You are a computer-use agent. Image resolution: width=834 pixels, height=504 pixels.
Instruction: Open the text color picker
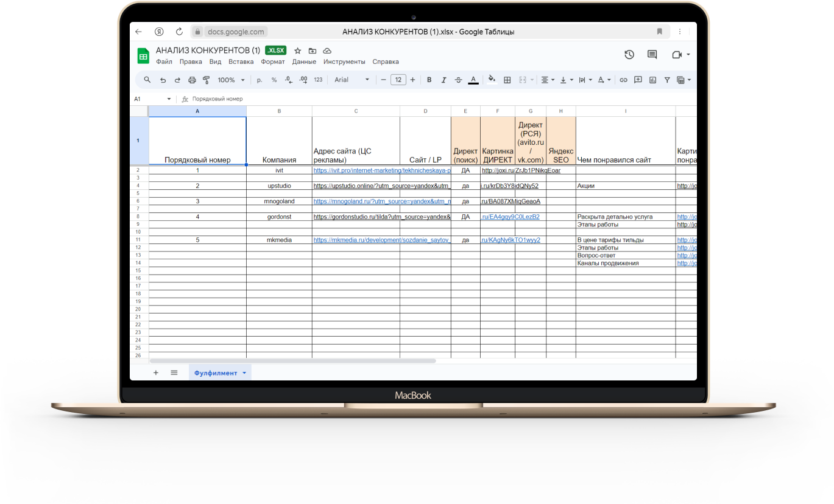click(473, 80)
